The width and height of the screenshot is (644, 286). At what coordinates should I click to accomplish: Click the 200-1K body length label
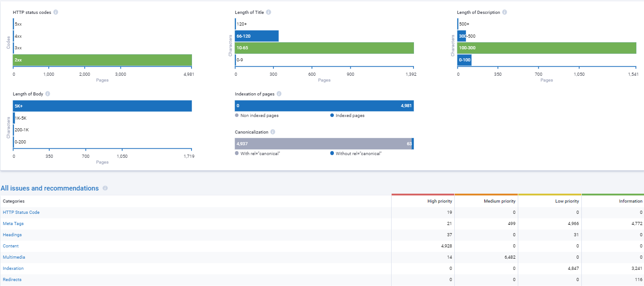22,130
